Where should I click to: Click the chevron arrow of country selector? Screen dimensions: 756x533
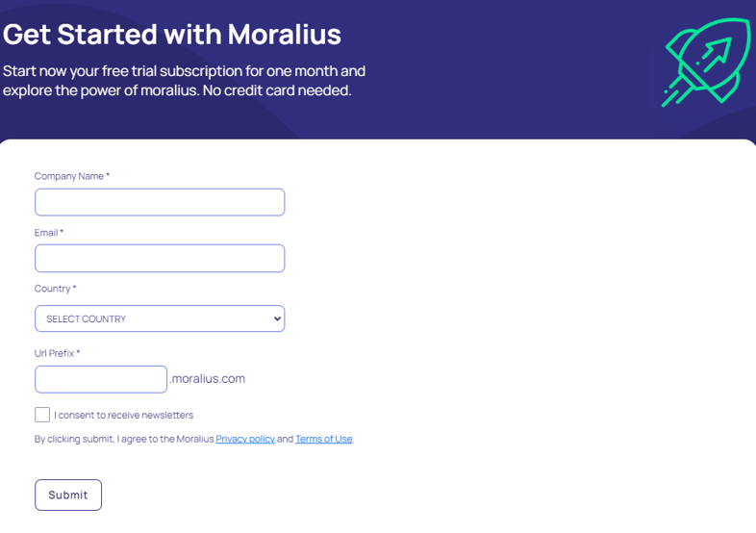point(277,318)
